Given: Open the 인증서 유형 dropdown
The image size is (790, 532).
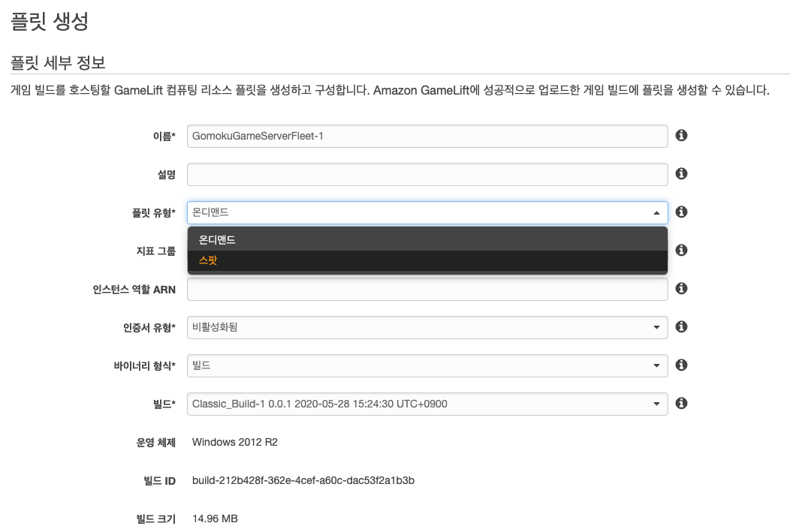Looking at the screenshot, I should point(427,327).
